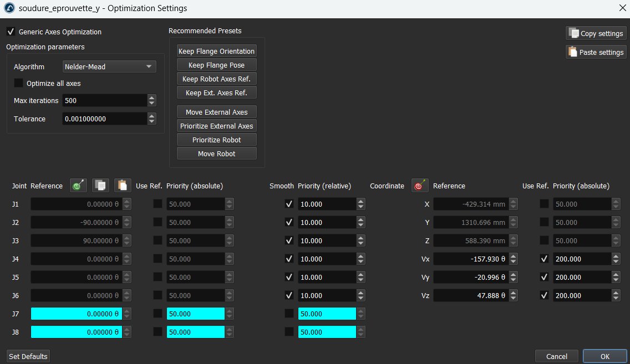Click the J8 reference value field
This screenshot has width=630, height=364.
(x=75, y=332)
